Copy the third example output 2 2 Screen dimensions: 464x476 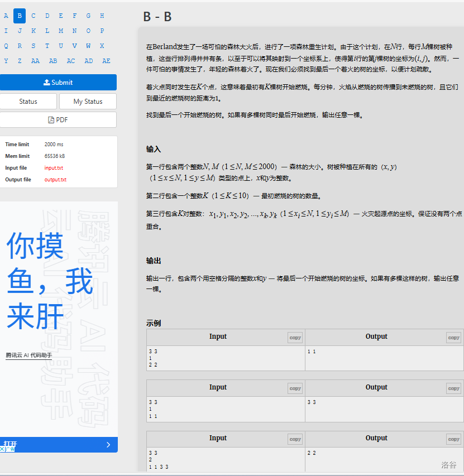454,439
